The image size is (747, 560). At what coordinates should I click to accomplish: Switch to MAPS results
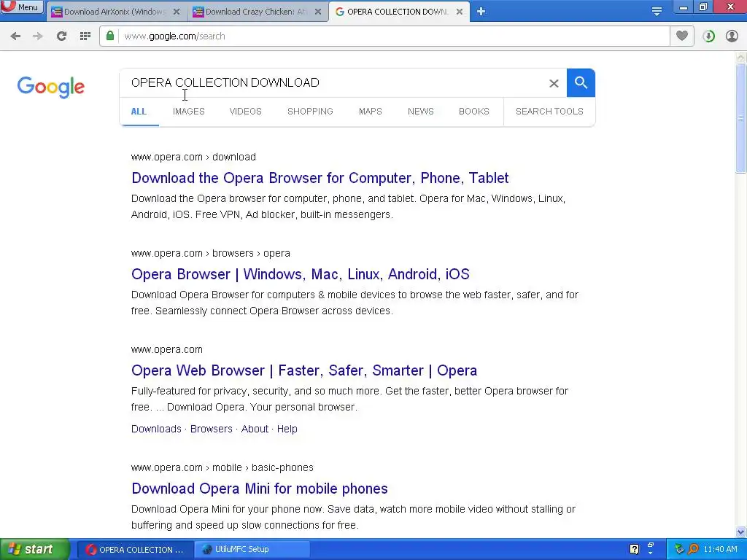click(x=370, y=112)
